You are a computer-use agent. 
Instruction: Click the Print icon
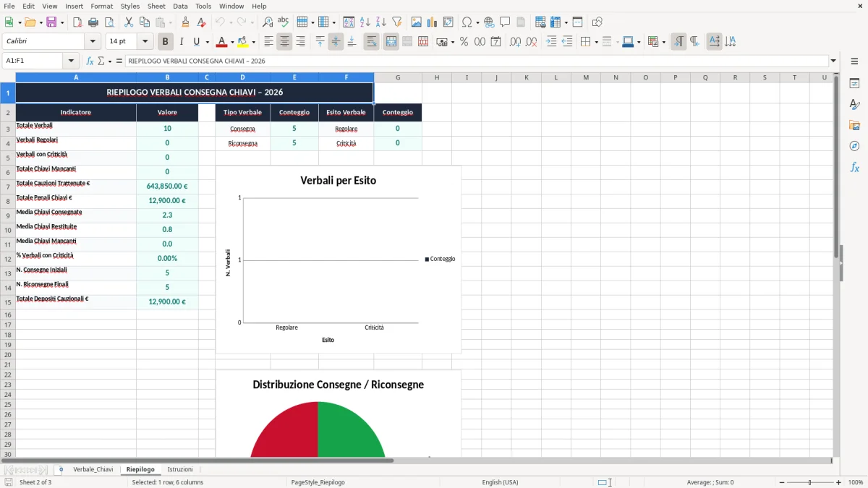pyautogui.click(x=93, y=22)
